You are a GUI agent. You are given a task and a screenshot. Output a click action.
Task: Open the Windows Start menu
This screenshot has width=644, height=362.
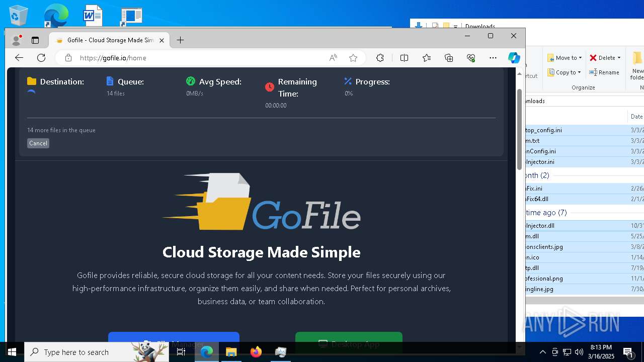12,352
